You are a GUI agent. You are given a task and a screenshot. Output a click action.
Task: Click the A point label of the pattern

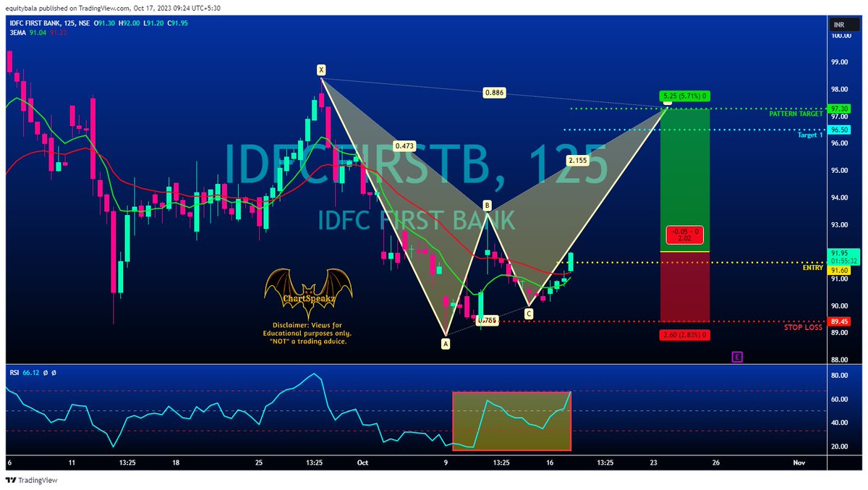pyautogui.click(x=446, y=345)
